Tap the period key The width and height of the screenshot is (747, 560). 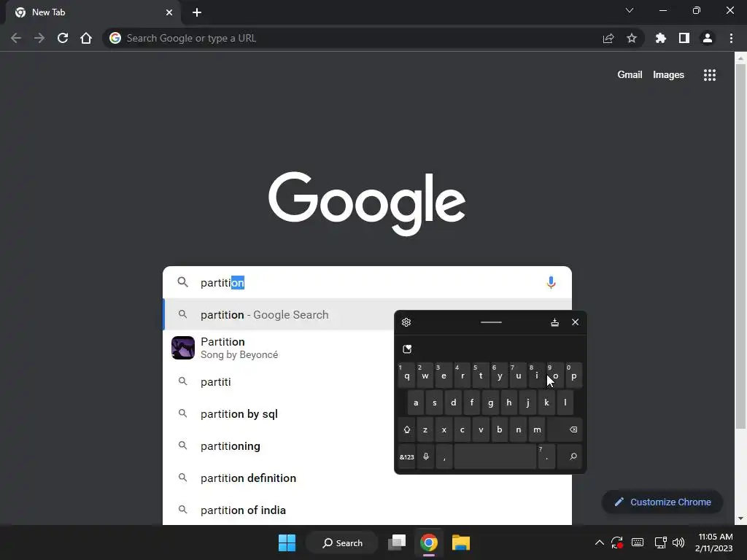click(x=546, y=456)
